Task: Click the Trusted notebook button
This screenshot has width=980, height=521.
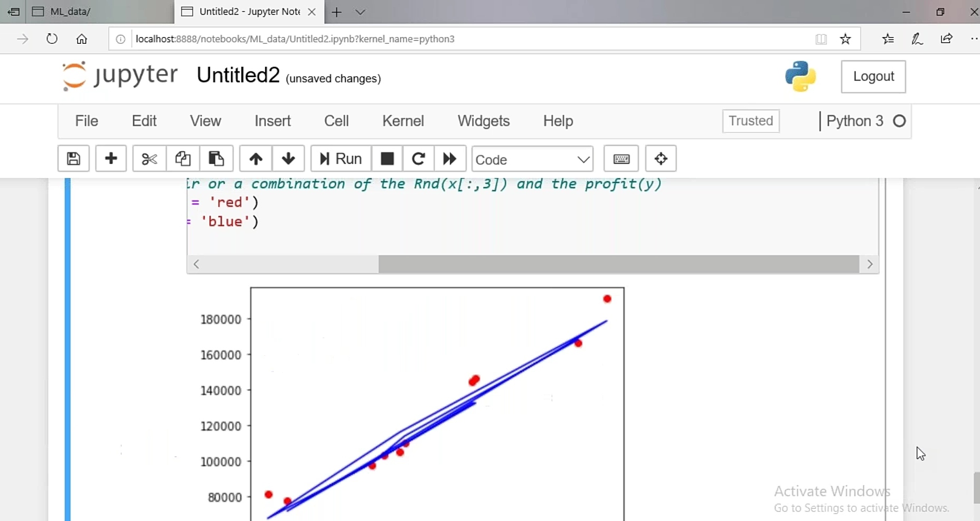Action: 750,121
